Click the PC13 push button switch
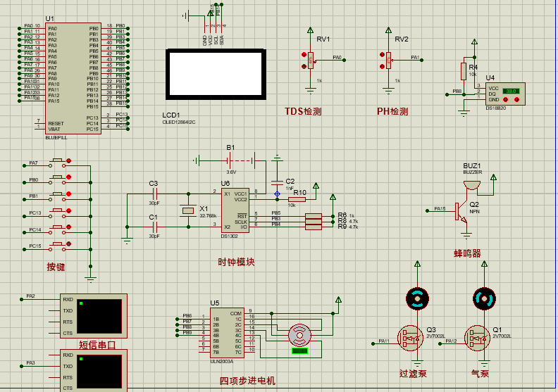558x392 pixels. pos(57,213)
